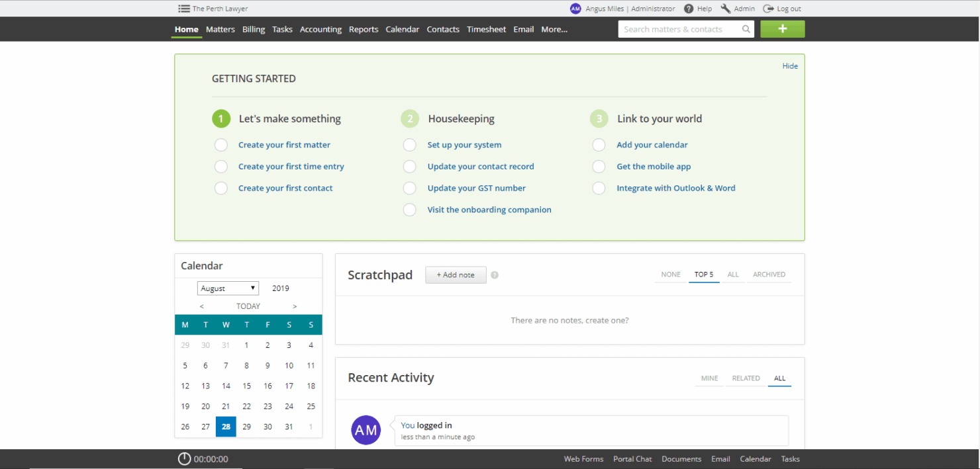Screen dimensions: 980x469
Task: Open the Matters menu
Action: [220, 29]
